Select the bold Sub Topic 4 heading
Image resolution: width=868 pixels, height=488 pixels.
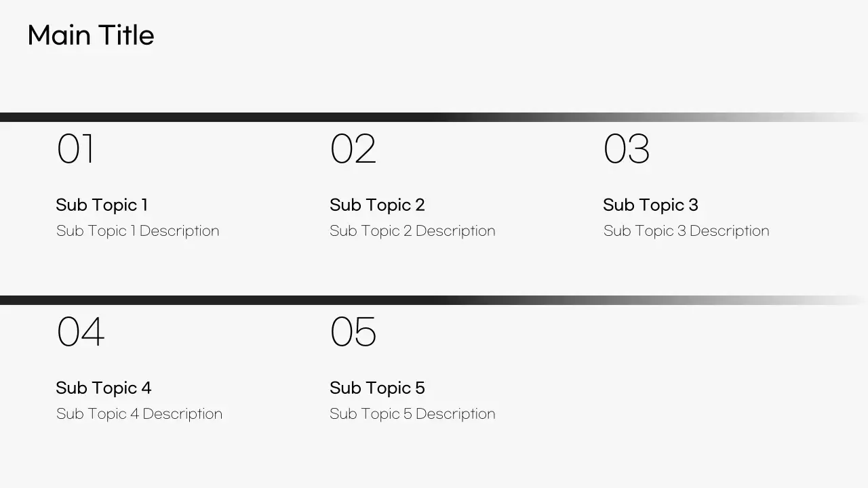104,388
